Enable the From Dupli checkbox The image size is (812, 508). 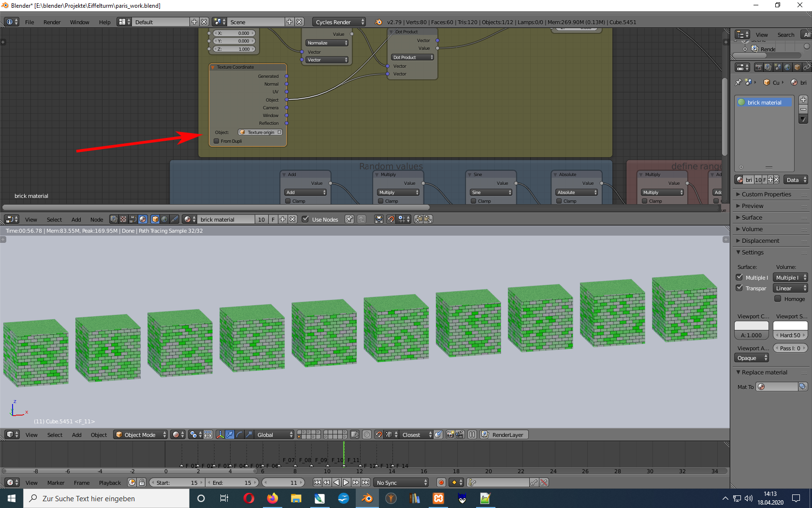217,141
